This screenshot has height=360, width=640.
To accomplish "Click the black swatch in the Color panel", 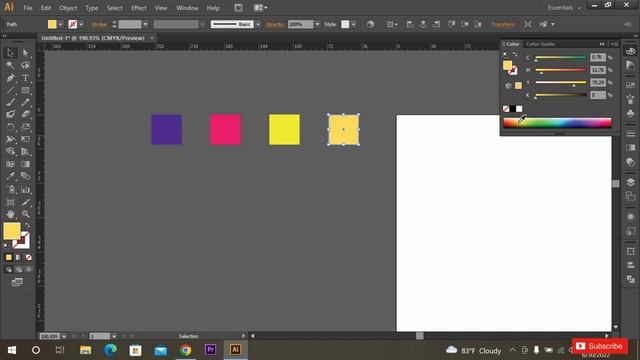I will [512, 109].
